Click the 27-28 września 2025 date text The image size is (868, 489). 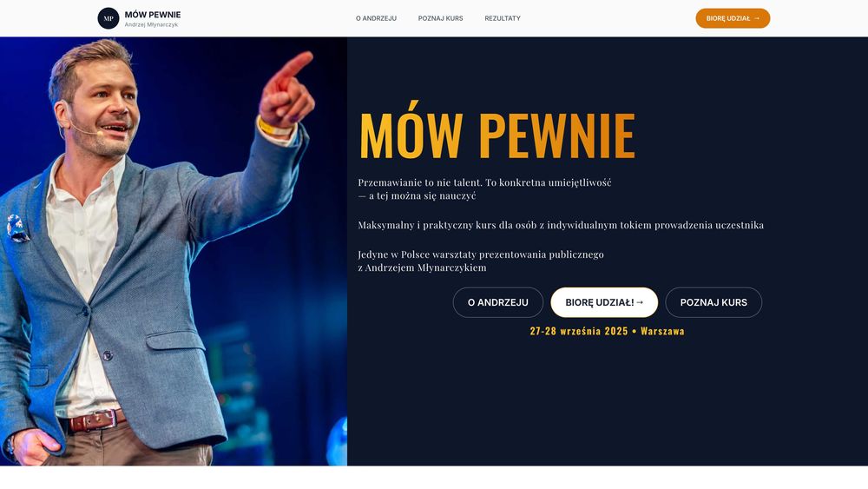(579, 331)
